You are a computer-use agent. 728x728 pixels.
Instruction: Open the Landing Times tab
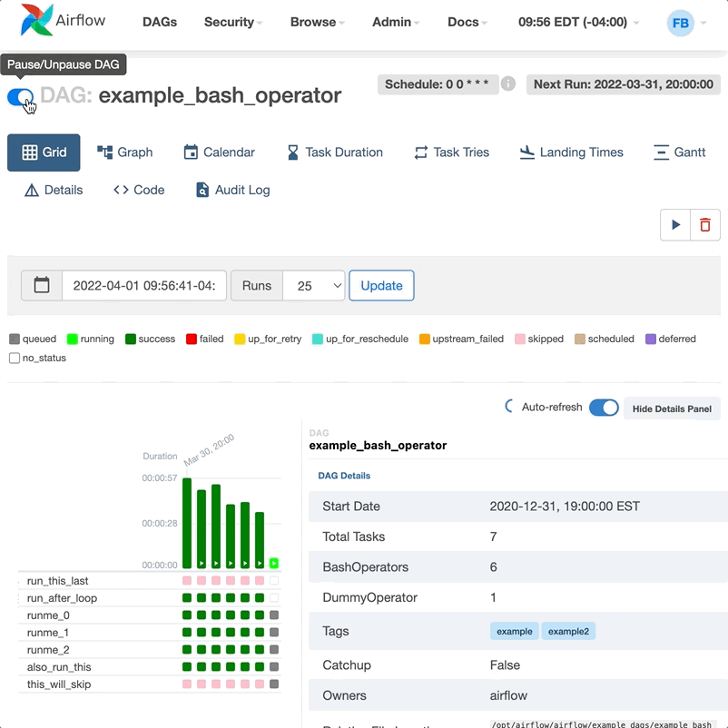pyautogui.click(x=572, y=152)
